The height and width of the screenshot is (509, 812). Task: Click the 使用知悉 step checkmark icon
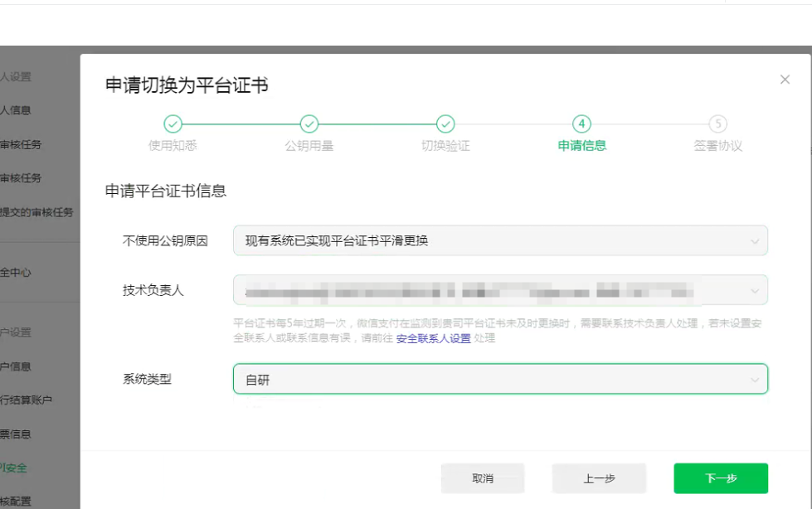pos(173,124)
